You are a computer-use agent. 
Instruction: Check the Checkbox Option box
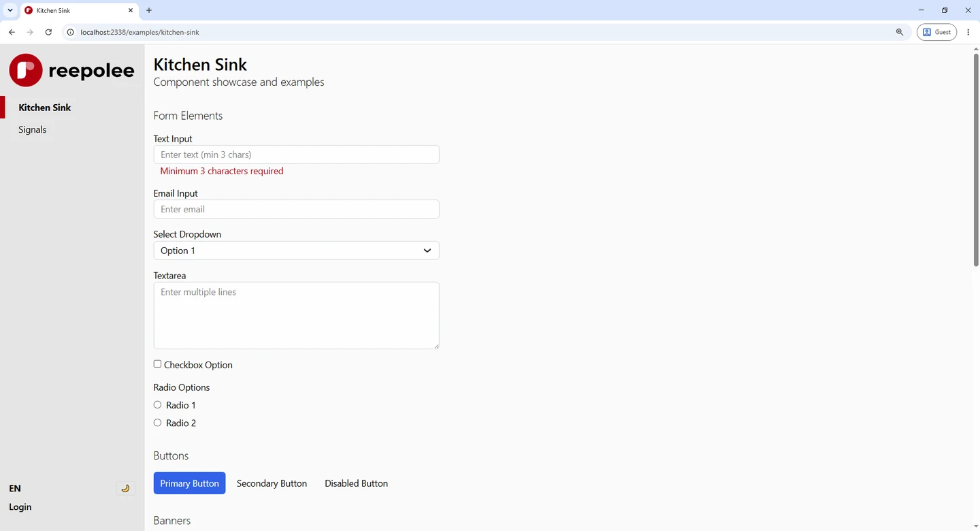click(157, 364)
